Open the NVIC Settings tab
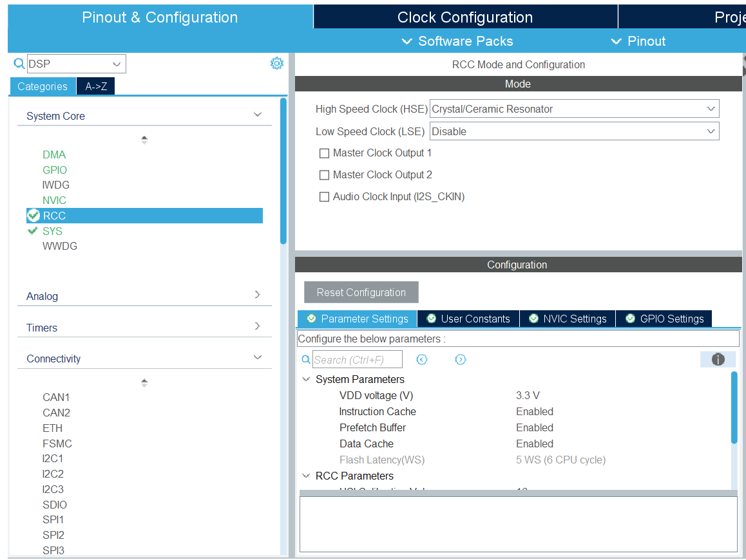The width and height of the screenshot is (746, 560). [x=568, y=319]
